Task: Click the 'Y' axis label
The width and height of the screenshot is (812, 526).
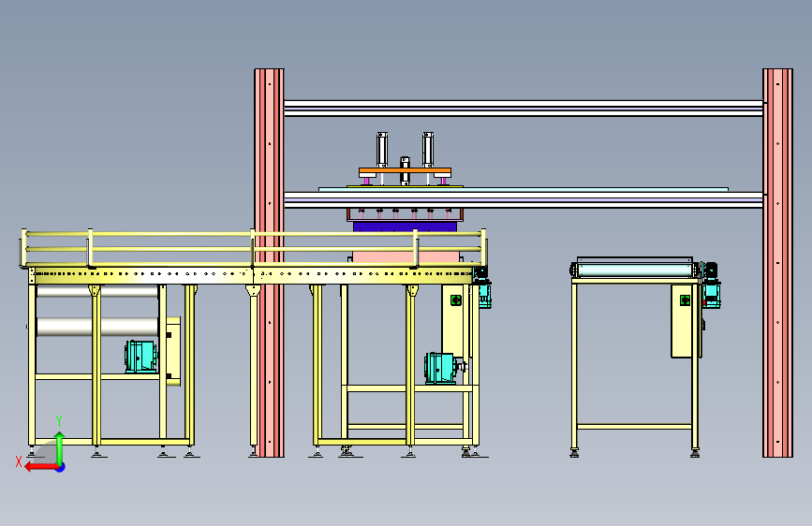Action: [x=59, y=421]
